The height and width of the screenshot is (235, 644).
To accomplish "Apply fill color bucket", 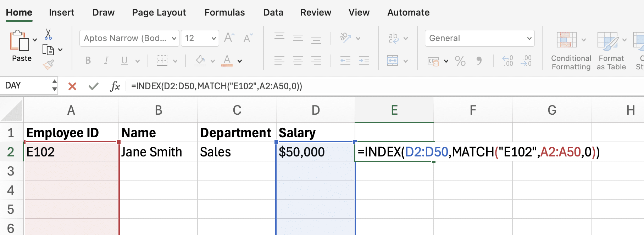I will (200, 60).
